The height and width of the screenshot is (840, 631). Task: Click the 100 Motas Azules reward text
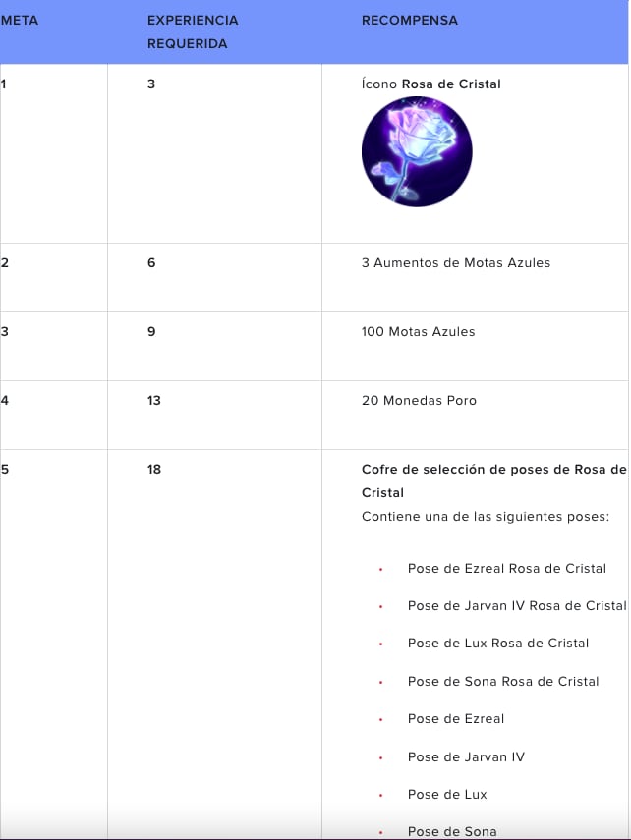pos(418,332)
